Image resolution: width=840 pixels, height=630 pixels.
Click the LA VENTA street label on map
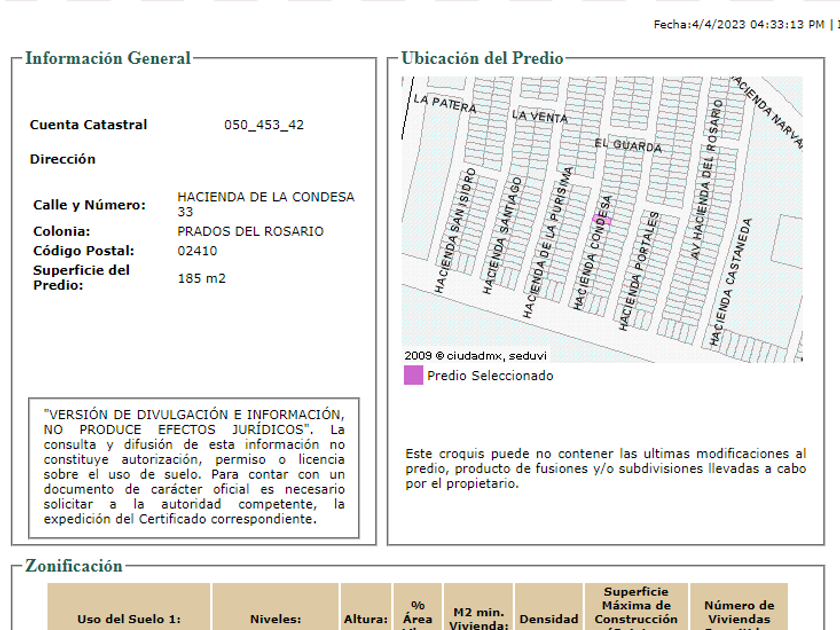click(539, 116)
